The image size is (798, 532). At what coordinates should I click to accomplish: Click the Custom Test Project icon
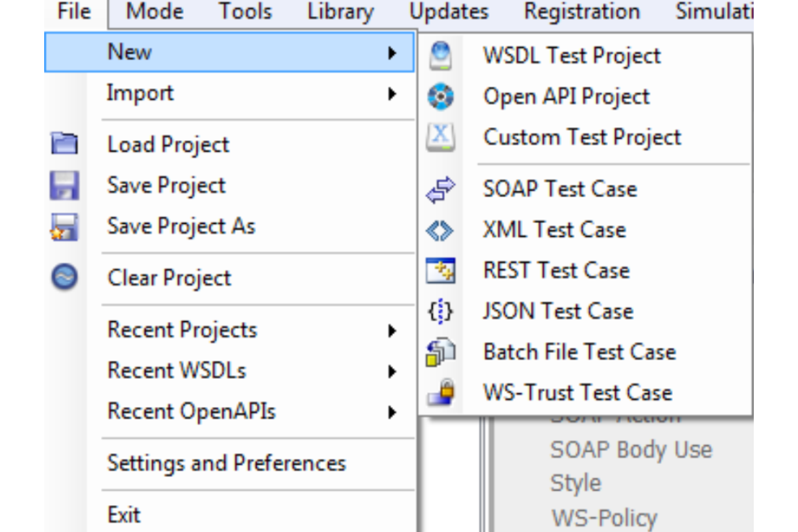point(441,137)
